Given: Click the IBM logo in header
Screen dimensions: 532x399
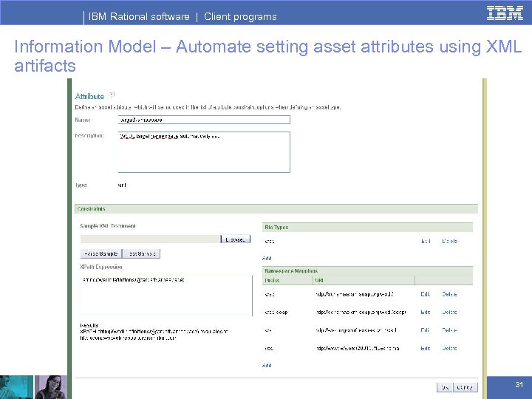Looking at the screenshot, I should click(x=505, y=13).
